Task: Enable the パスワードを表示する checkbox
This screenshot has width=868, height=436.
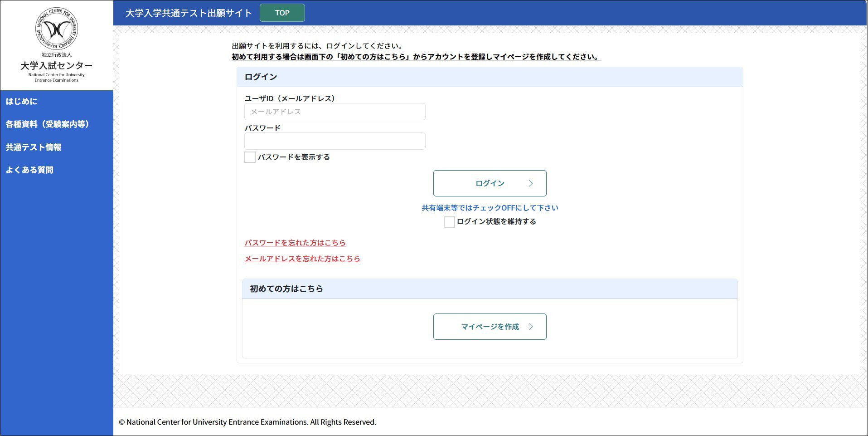Action: point(250,157)
